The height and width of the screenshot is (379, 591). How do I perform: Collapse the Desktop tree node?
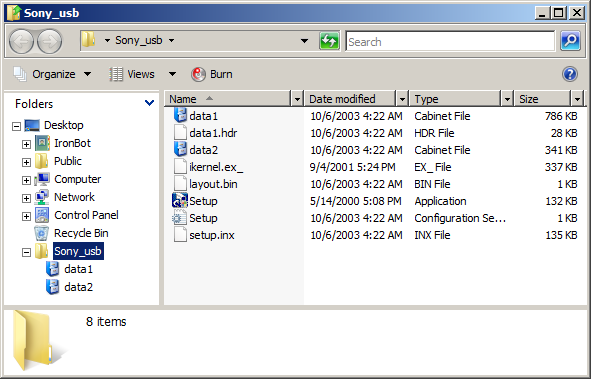pos(16,126)
